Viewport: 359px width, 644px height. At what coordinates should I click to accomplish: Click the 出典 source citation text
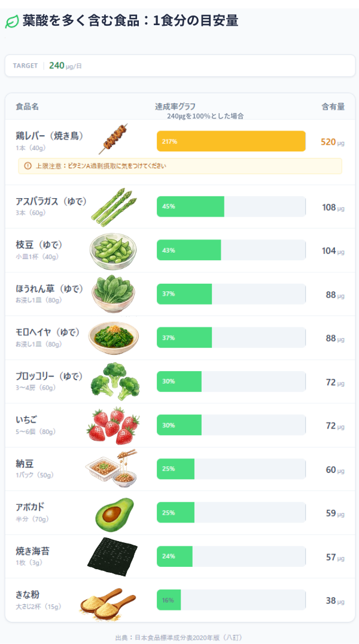178,637
